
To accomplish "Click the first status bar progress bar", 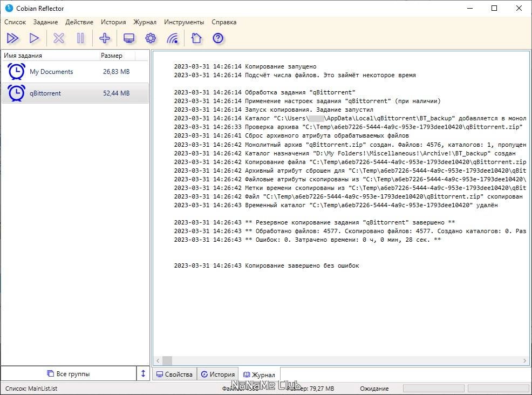I will 433,388.
